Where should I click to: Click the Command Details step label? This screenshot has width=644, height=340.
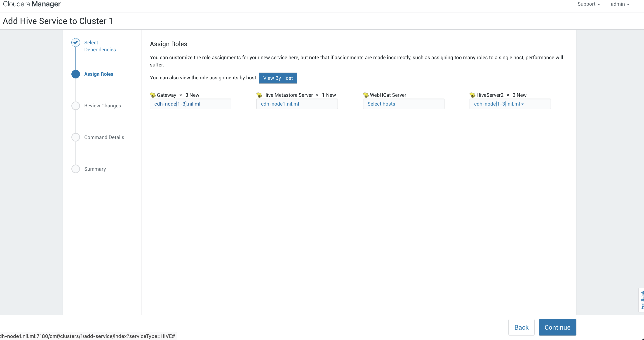pyautogui.click(x=104, y=137)
